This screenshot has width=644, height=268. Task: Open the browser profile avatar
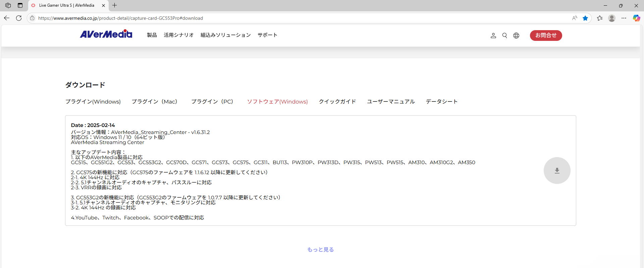(x=612, y=18)
